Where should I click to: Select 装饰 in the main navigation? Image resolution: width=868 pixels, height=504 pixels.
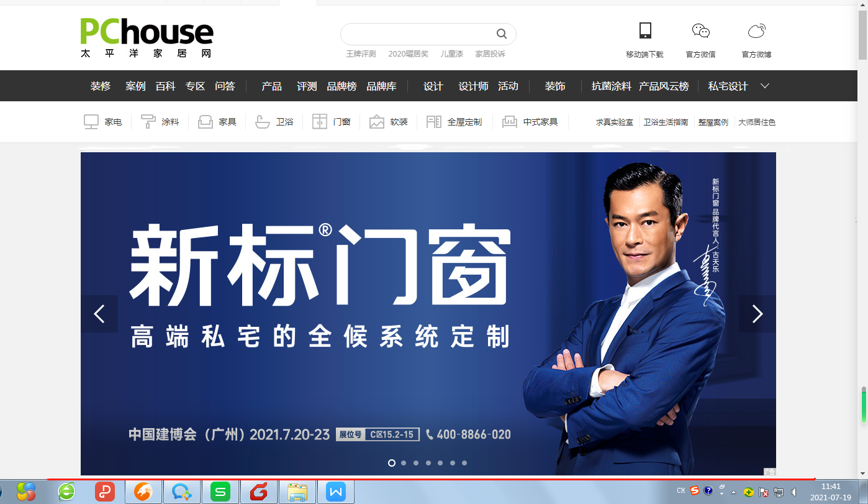coord(555,86)
